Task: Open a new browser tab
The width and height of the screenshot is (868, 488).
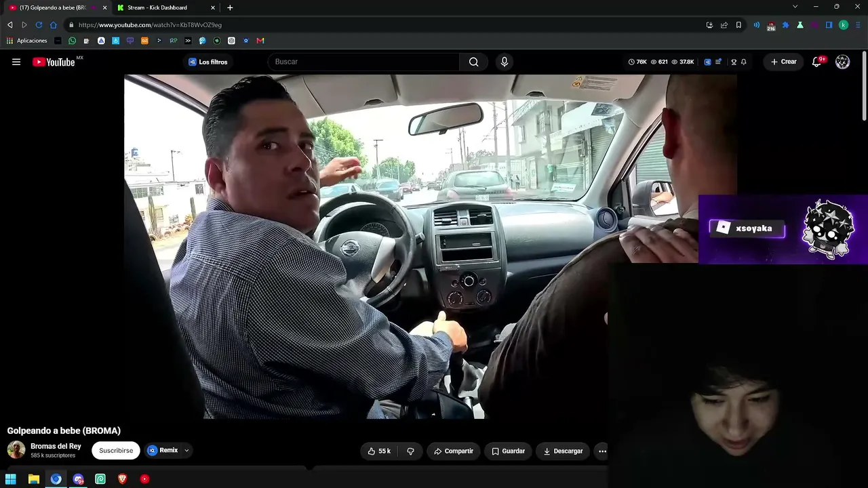Action: (230, 7)
